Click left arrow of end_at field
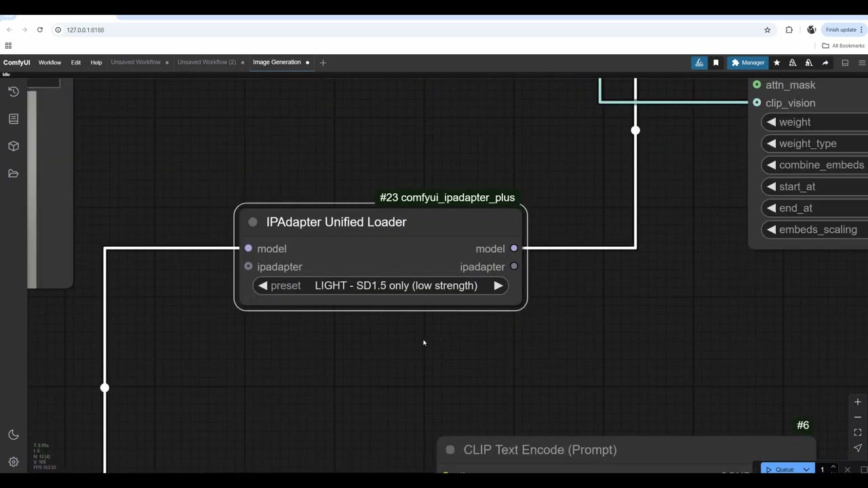The height and width of the screenshot is (488, 868). [771, 208]
